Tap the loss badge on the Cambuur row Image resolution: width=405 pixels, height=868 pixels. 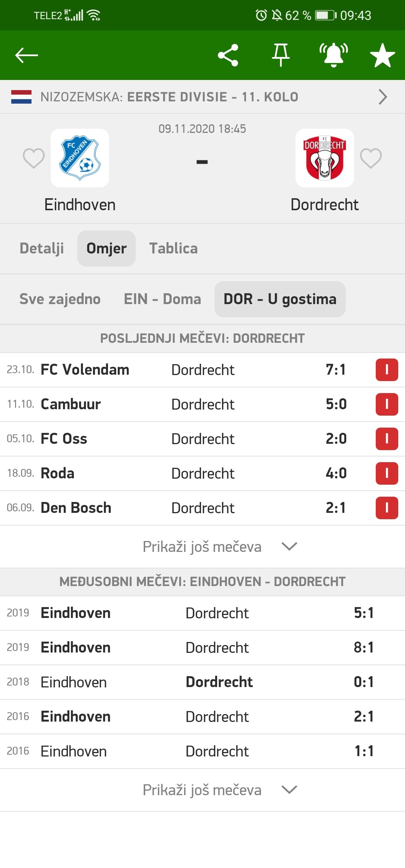click(387, 404)
